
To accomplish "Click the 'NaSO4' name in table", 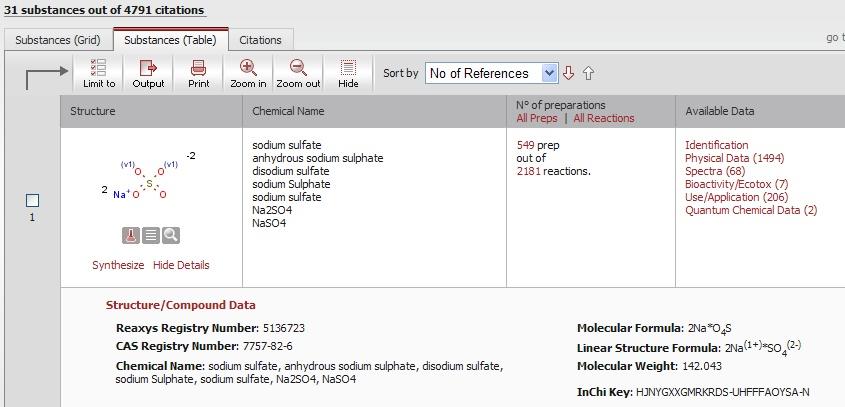I will point(269,223).
